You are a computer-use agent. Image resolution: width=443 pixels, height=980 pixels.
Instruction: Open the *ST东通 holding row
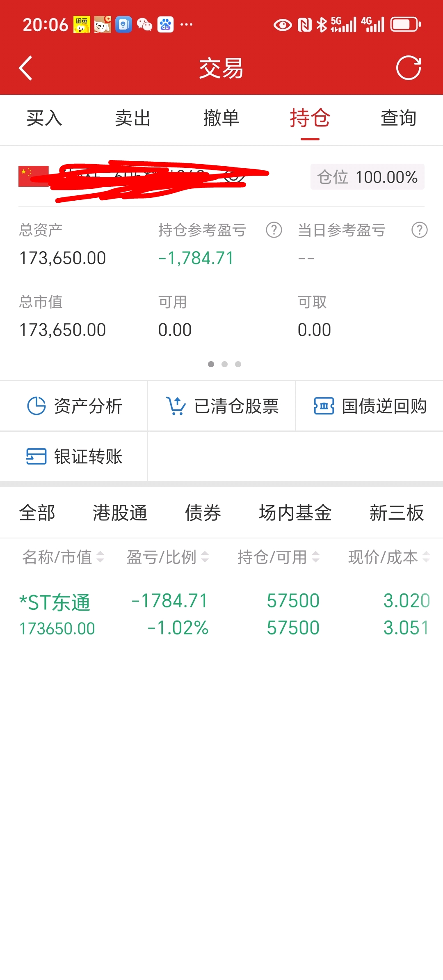(221, 614)
